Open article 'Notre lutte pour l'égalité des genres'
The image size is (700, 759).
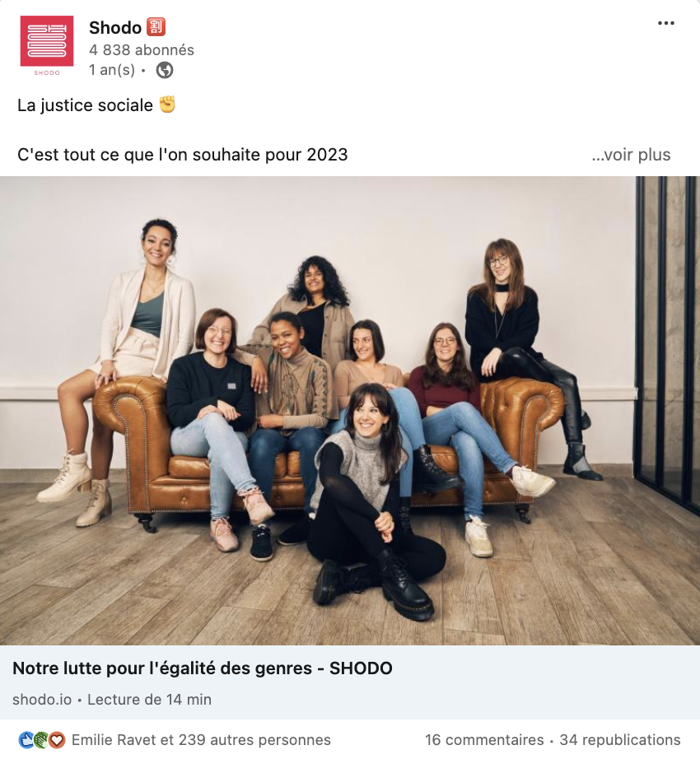[x=203, y=668]
